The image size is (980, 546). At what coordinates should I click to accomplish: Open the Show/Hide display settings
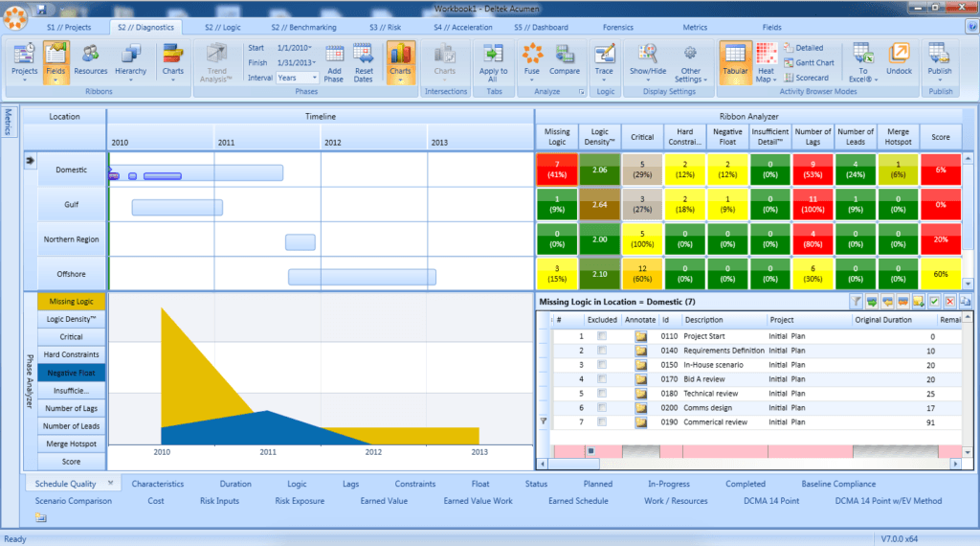[x=648, y=62]
